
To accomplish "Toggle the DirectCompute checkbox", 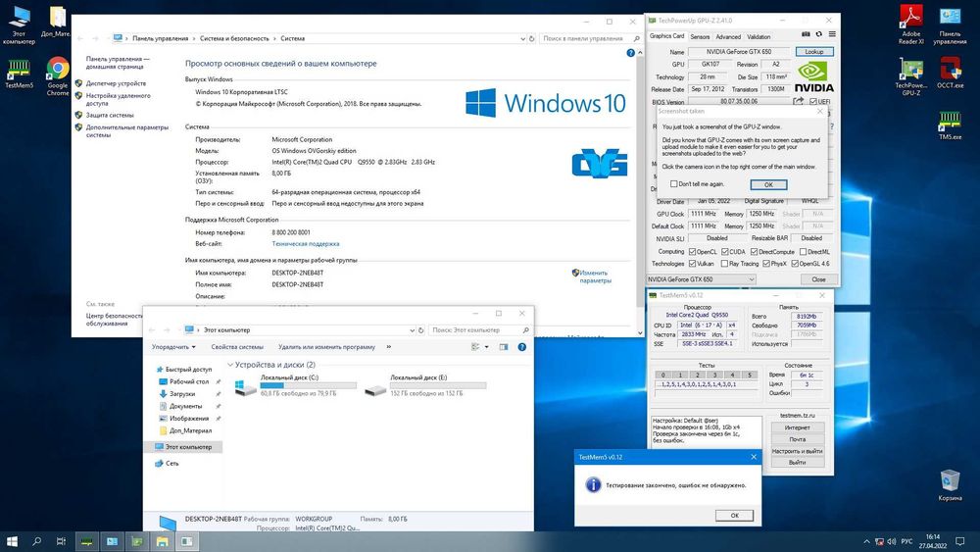I will [x=754, y=252].
